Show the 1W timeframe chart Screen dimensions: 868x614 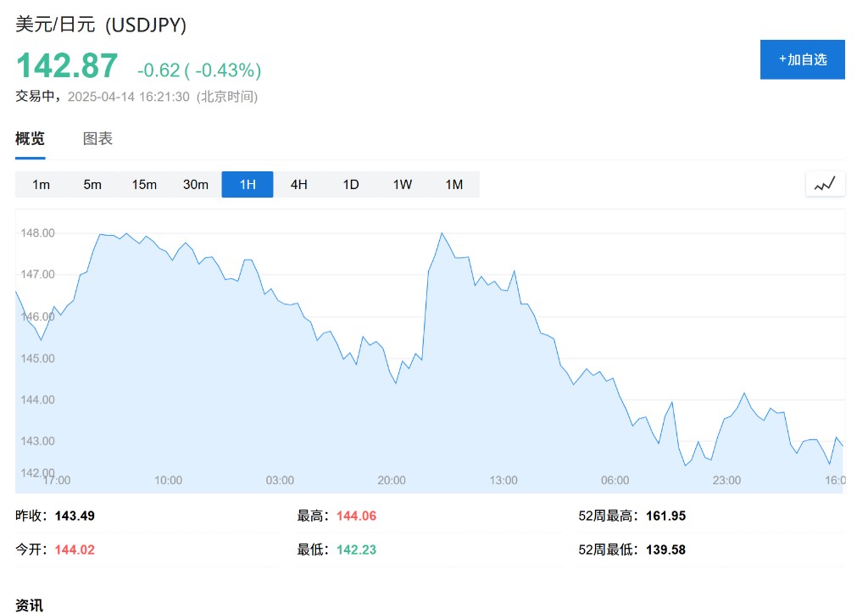pyautogui.click(x=403, y=184)
